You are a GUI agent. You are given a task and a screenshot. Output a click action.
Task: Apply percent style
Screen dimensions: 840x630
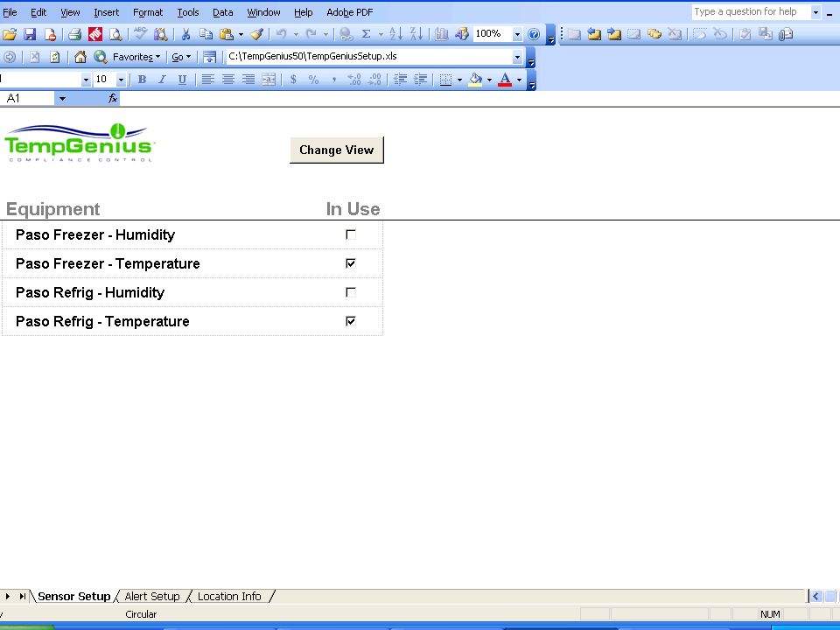pyautogui.click(x=313, y=80)
